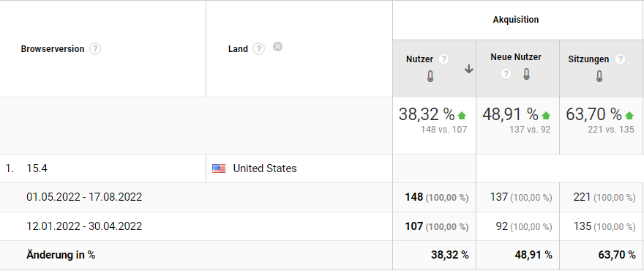This screenshot has height=271, width=644.
Task: Click thermometer icon under Sitzungen
Action: click(x=599, y=76)
